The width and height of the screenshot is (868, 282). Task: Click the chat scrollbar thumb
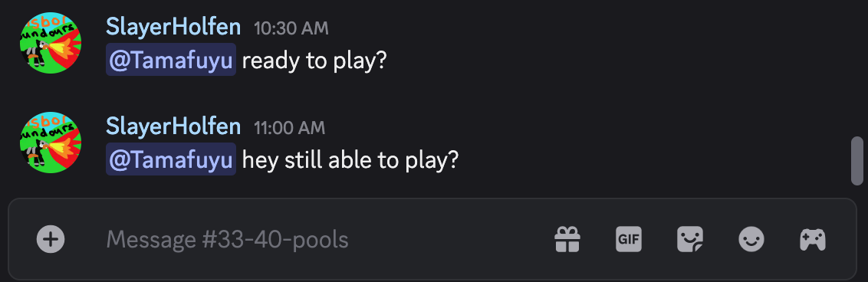(857, 161)
